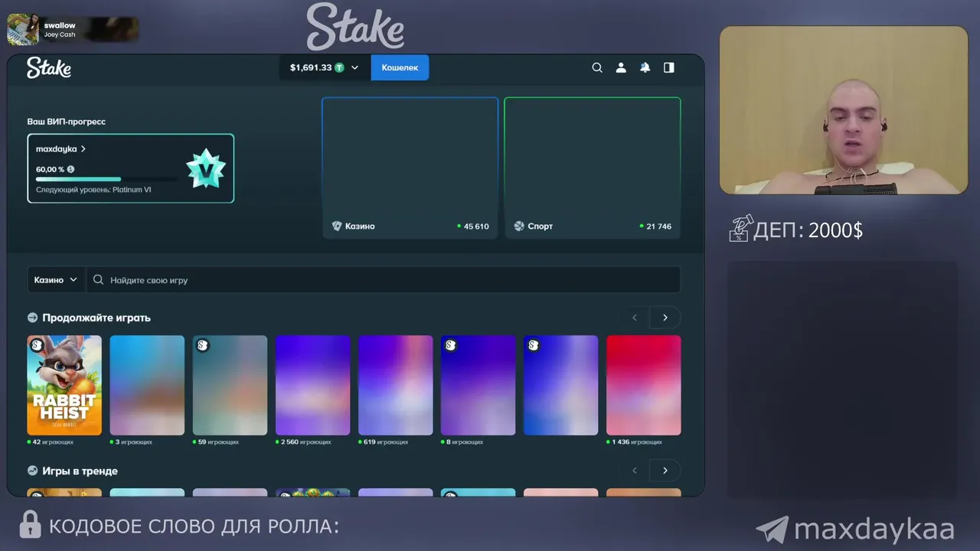980x551 pixels.
Task: Open the game with 59 играющих
Action: [230, 385]
